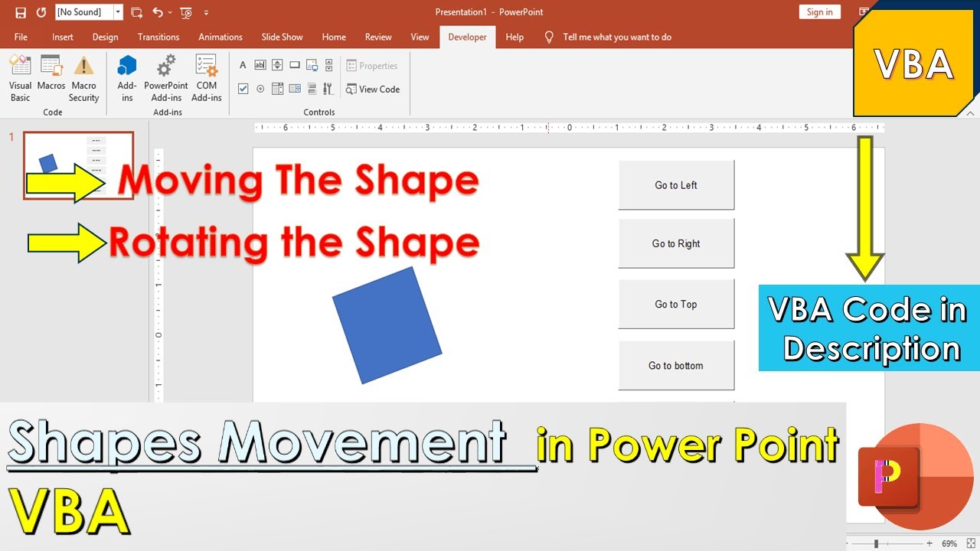Select the Scroll Bar control icon
The image size is (980, 551).
tap(329, 65)
